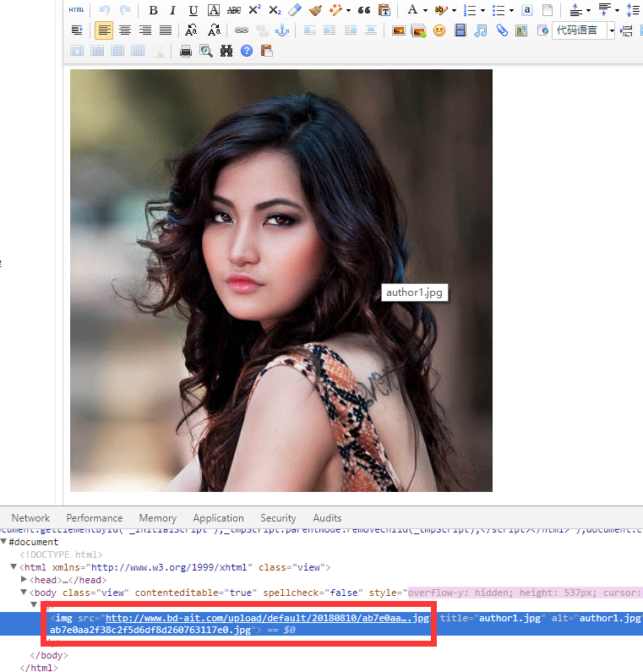Click the first-line indent icon
Viewport: 643px width, 672px height.
pyautogui.click(x=77, y=30)
